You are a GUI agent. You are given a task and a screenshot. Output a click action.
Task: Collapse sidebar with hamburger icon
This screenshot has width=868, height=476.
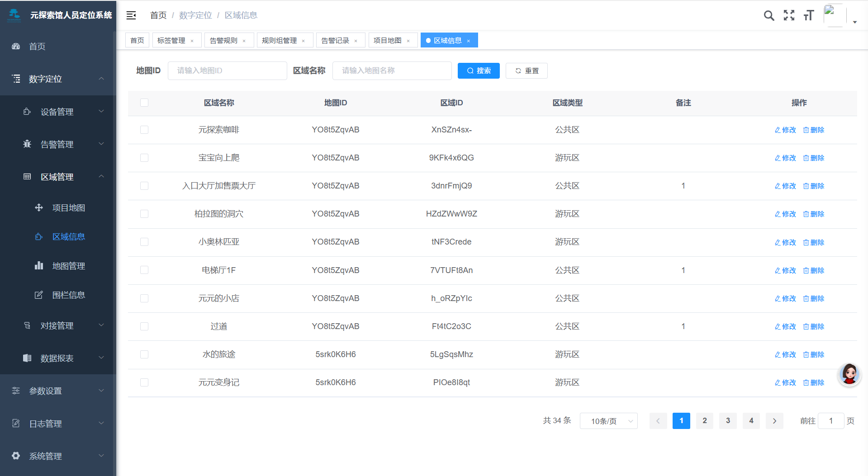click(x=131, y=15)
